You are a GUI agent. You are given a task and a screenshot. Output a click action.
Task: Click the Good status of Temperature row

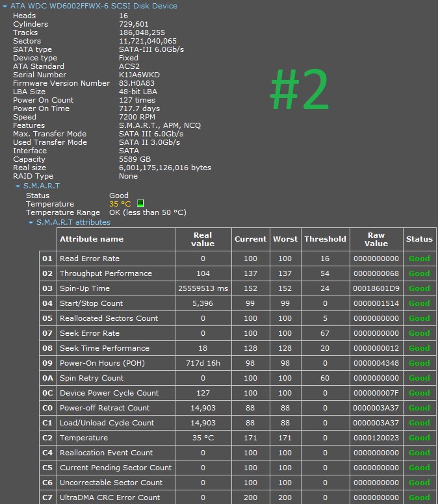pos(419,438)
